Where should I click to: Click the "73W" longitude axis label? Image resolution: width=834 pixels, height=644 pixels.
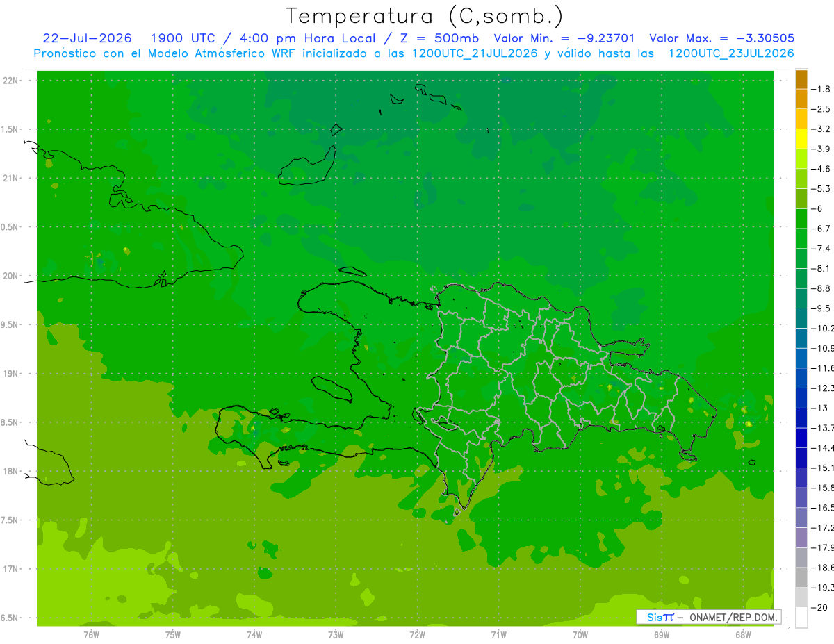click(x=336, y=635)
